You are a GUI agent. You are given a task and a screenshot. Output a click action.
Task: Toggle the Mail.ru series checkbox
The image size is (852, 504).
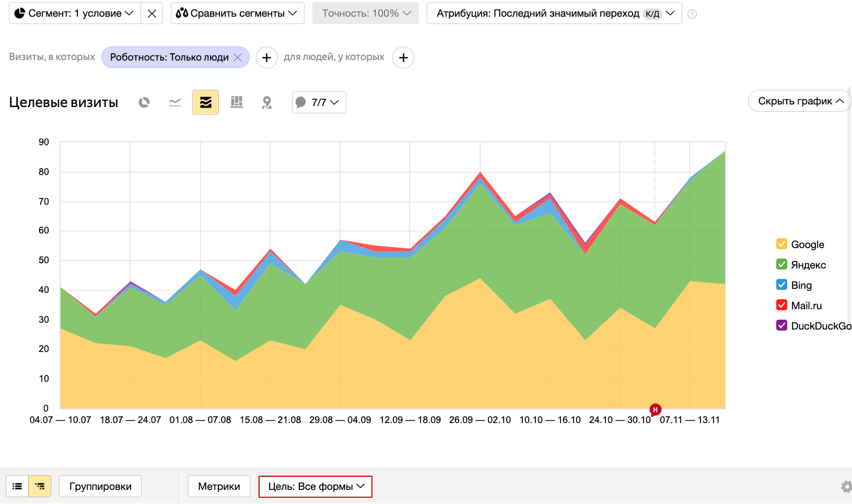(x=781, y=305)
